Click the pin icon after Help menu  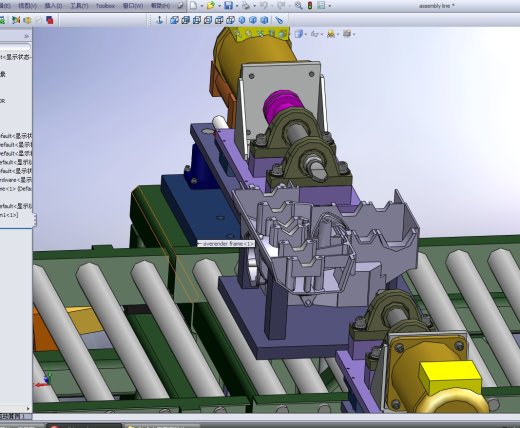(x=180, y=5)
